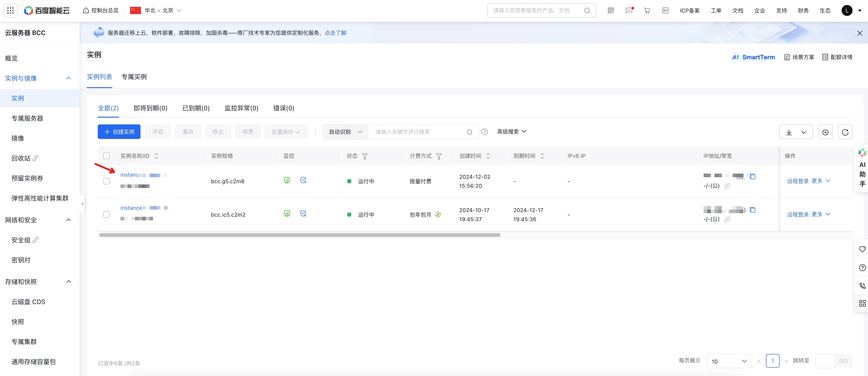The height and width of the screenshot is (376, 868).
Task: Open 配额详情 link
Action: [837, 57]
